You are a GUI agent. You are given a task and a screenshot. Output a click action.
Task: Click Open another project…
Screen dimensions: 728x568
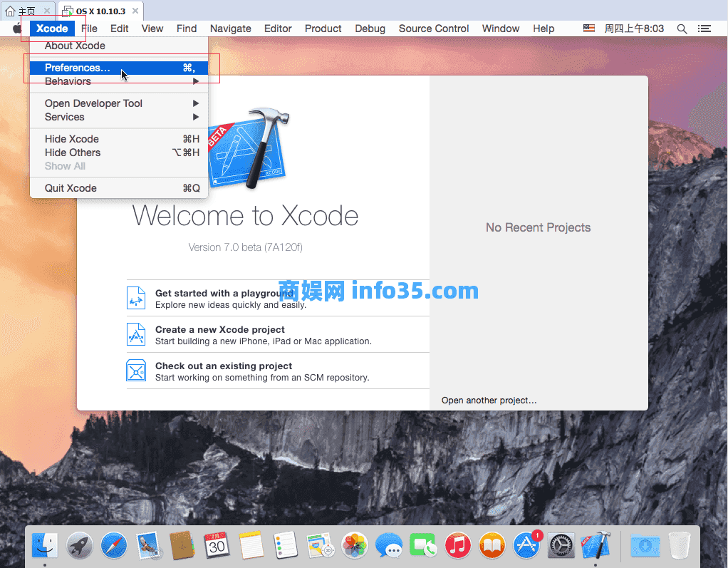click(x=489, y=401)
